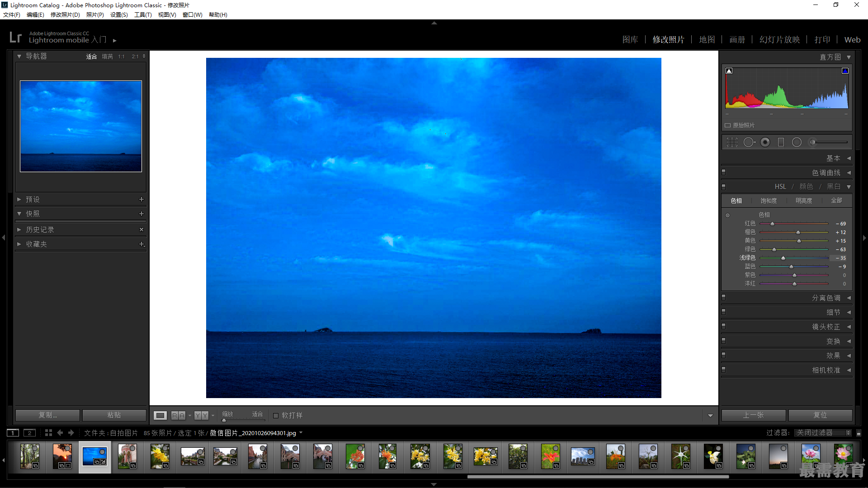The height and width of the screenshot is (488, 868).
Task: Switch to the 地图 module
Action: (x=707, y=40)
